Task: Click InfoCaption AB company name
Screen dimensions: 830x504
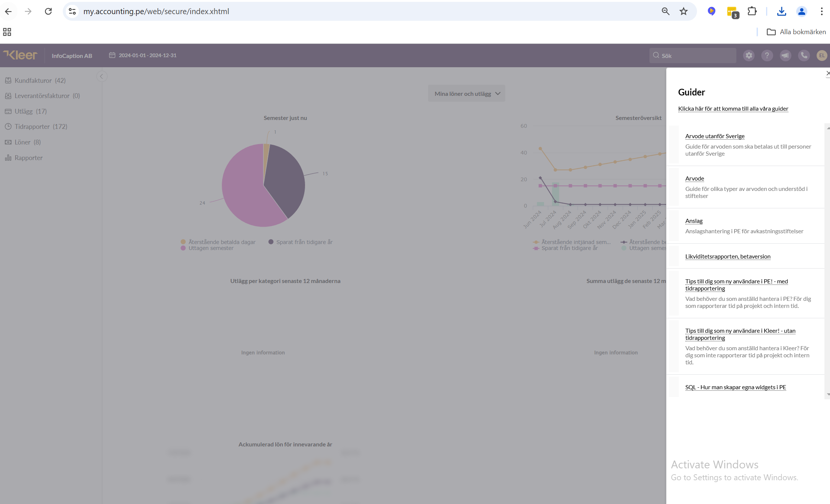Action: click(x=72, y=56)
